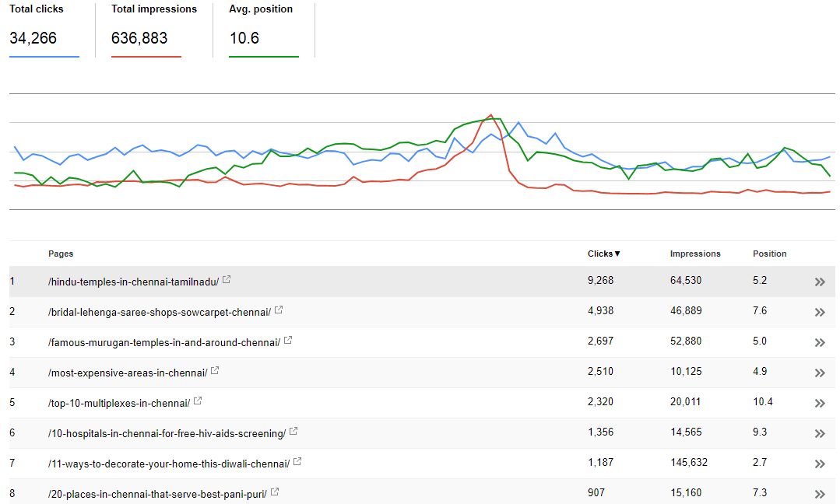
Task: Open the /top-10-multiplexes-in-chennai/ page link
Action: (x=119, y=404)
